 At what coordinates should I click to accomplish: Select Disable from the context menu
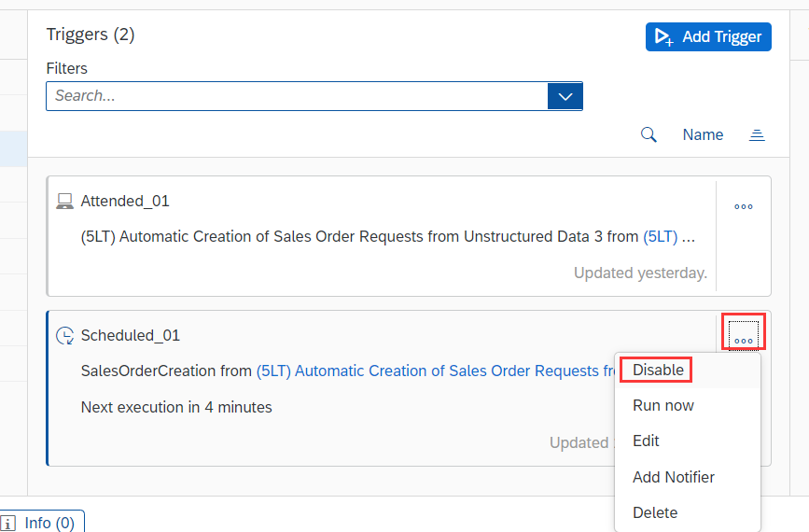pos(658,370)
